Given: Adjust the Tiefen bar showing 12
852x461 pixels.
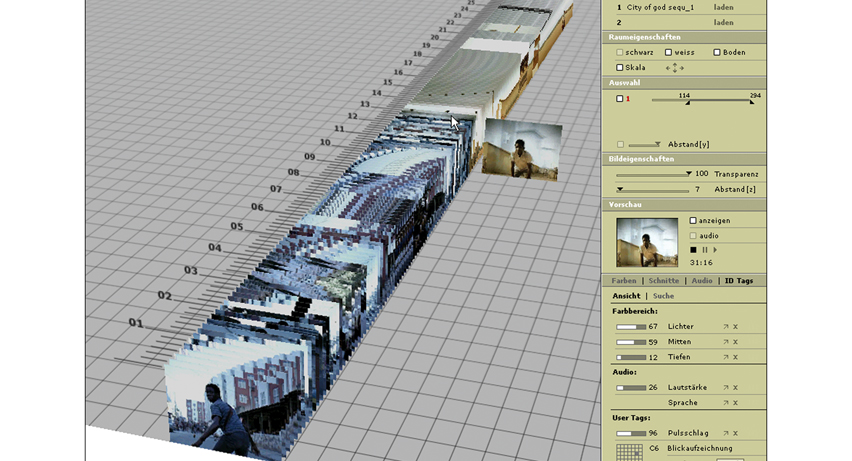Looking at the screenshot, I should click(631, 358).
